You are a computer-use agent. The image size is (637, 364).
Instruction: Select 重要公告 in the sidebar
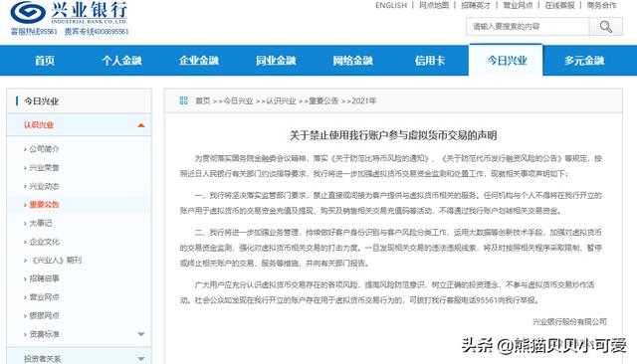click(x=44, y=205)
